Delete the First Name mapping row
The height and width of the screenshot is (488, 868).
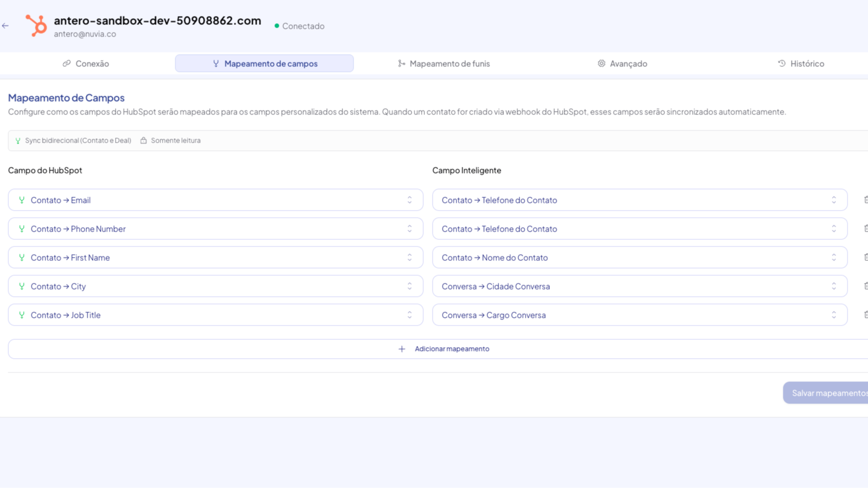click(865, 258)
